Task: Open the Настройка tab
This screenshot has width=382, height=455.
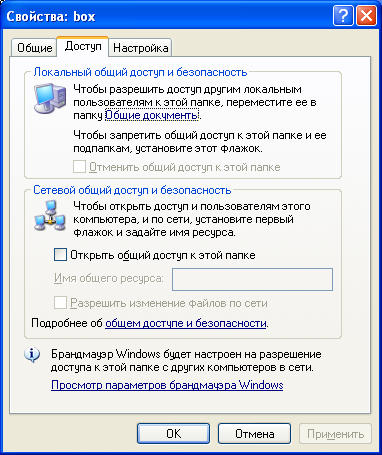Action: 140,48
